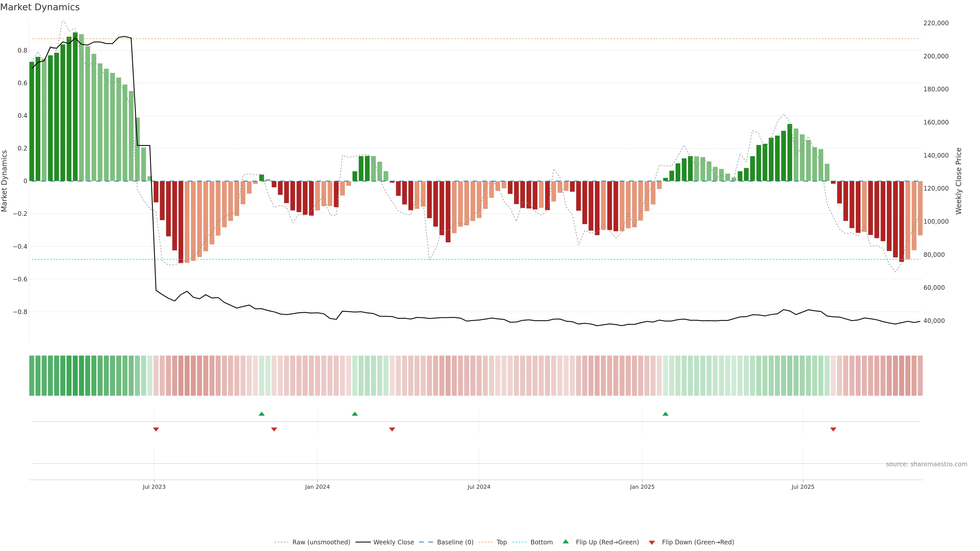Click the source: sharemaestro.com text
This screenshot has width=980, height=551.
(x=926, y=464)
